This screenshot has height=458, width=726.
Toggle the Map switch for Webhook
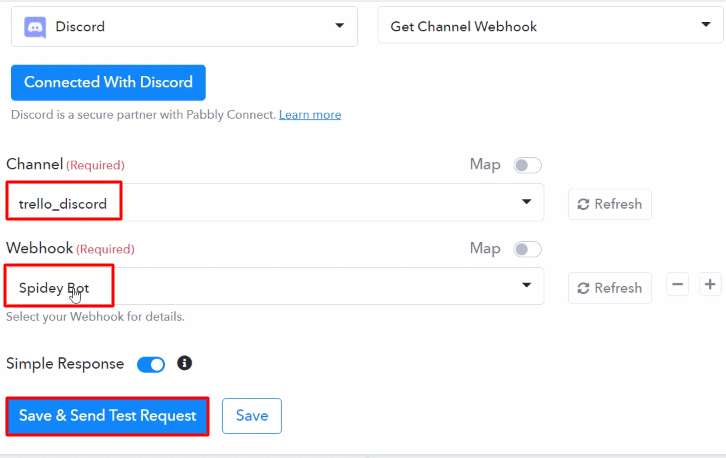(527, 249)
